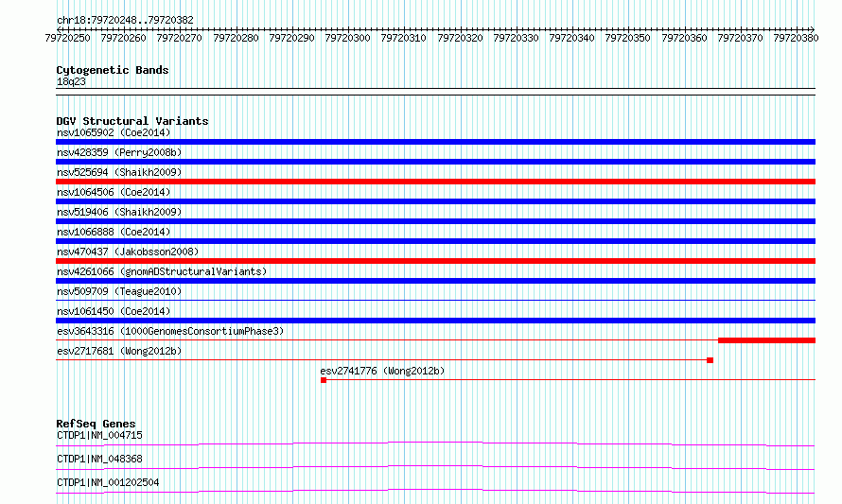Click the blue bar under nsv1061450
This screenshot has width=842, height=504.
tap(435, 321)
